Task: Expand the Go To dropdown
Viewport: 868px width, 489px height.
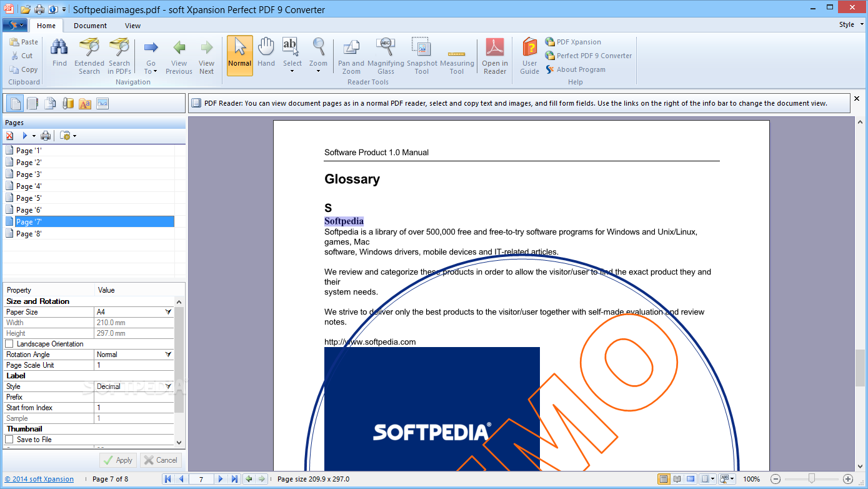Action: click(x=151, y=67)
